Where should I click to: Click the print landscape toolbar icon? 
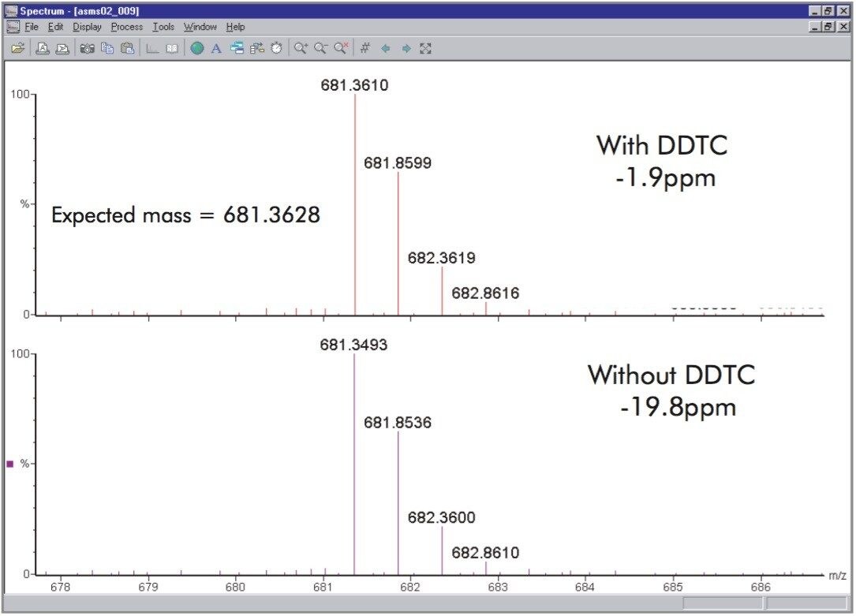(63, 49)
